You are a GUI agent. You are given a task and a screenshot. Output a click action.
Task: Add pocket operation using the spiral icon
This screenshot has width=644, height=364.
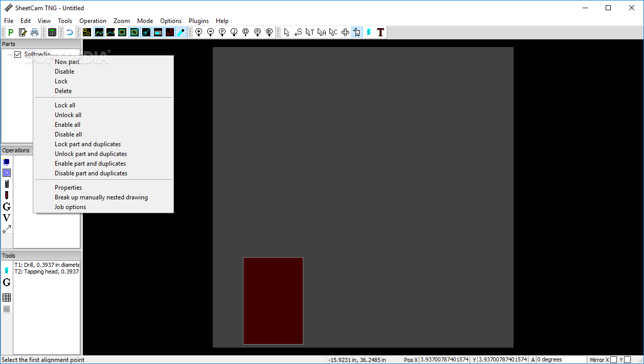pyautogui.click(x=7, y=173)
